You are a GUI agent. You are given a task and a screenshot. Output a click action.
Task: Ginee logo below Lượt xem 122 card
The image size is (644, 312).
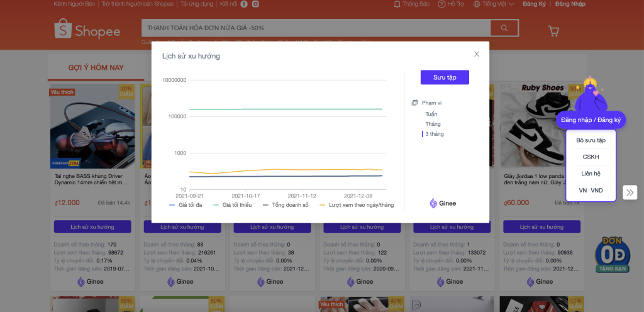coord(360,282)
